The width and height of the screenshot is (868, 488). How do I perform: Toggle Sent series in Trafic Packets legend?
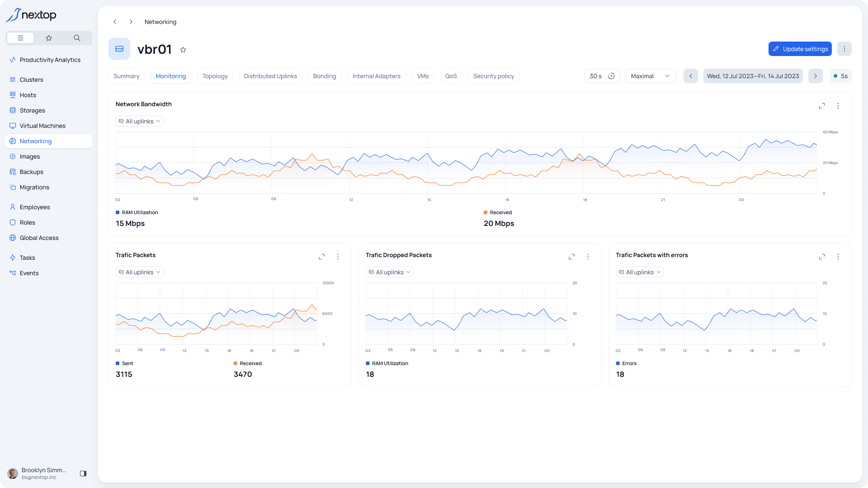tap(124, 363)
